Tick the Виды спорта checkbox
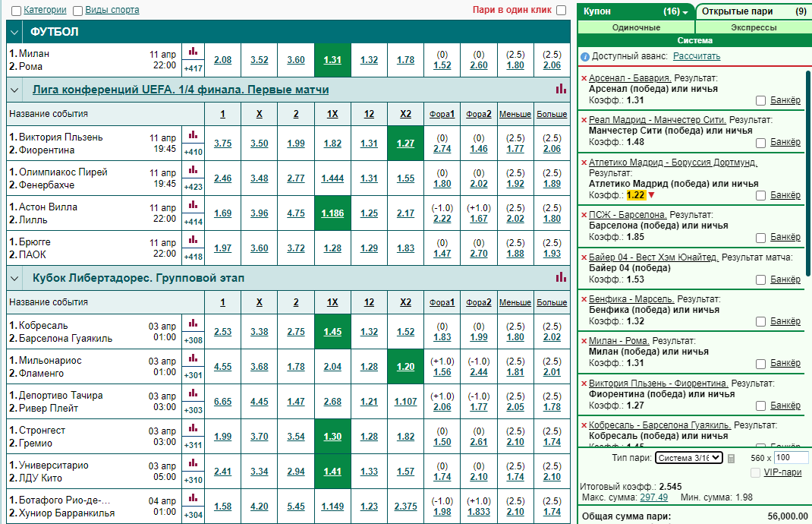Viewport: 812px width, 524px height. [x=77, y=11]
